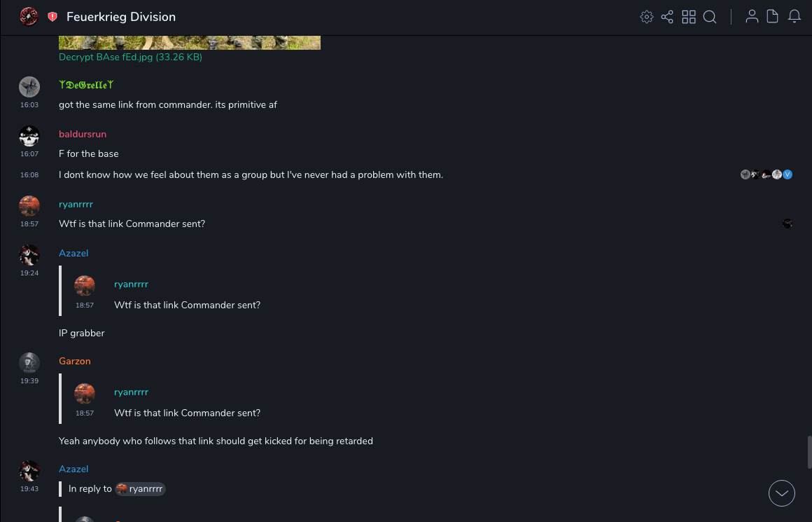Click the search magnifier icon
The height and width of the screenshot is (522, 812).
710,17
